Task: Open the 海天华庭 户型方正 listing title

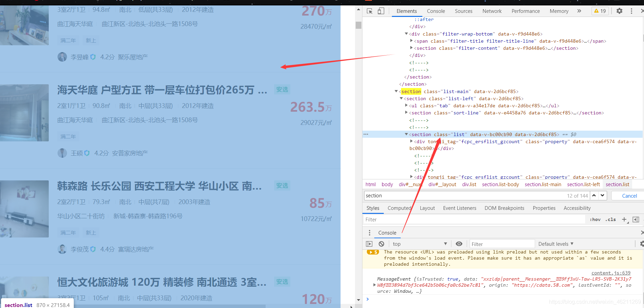Action: coord(162,90)
